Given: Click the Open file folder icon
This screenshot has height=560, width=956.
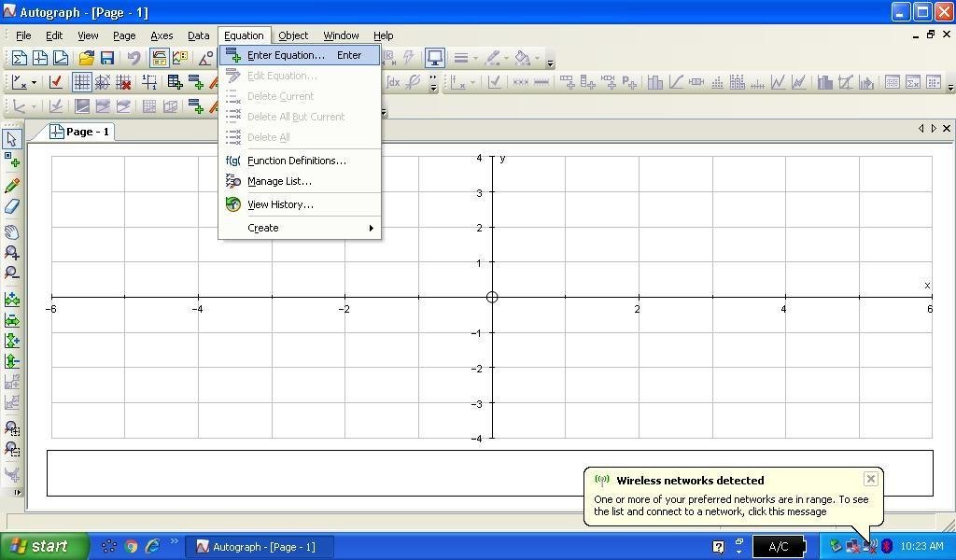Looking at the screenshot, I should point(87,58).
